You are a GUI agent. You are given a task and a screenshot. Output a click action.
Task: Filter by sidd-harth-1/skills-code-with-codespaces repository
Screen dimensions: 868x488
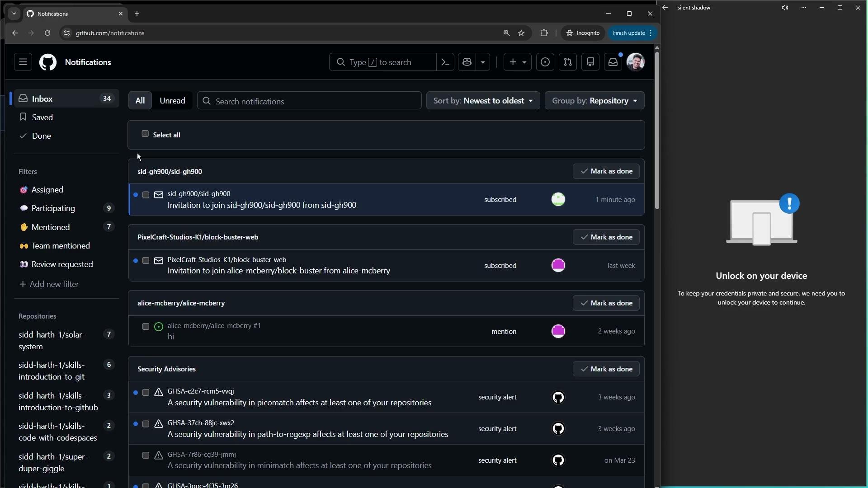coord(66,432)
